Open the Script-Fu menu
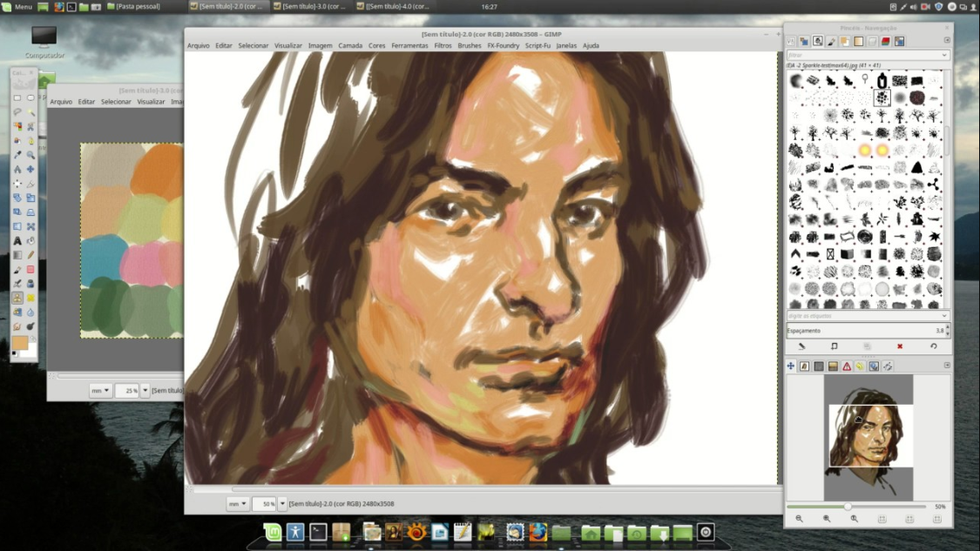This screenshot has height=551, width=980. coord(537,45)
